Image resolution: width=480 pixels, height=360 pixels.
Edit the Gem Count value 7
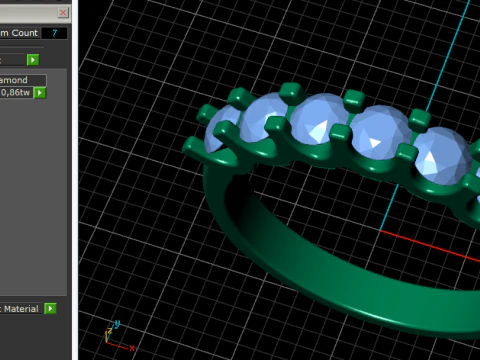point(54,33)
